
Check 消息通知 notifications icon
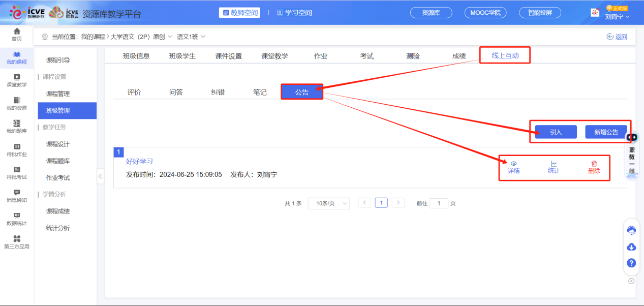tap(16, 195)
